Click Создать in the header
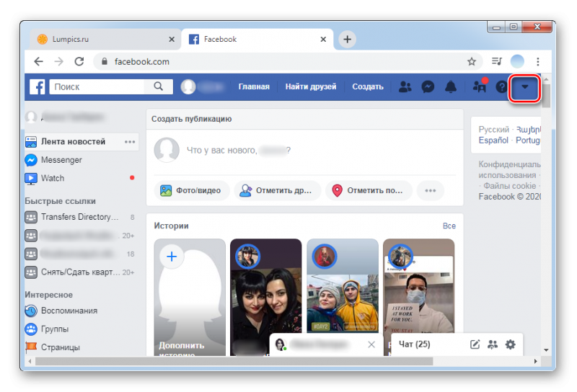Image resolution: width=577 pixels, height=392 pixels. click(x=368, y=86)
